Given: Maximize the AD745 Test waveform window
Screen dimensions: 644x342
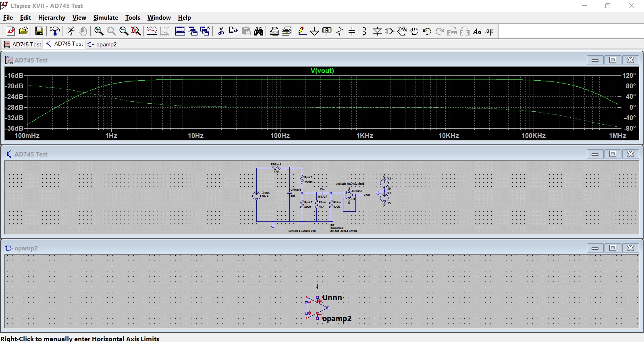Looking at the screenshot, I should [613, 60].
